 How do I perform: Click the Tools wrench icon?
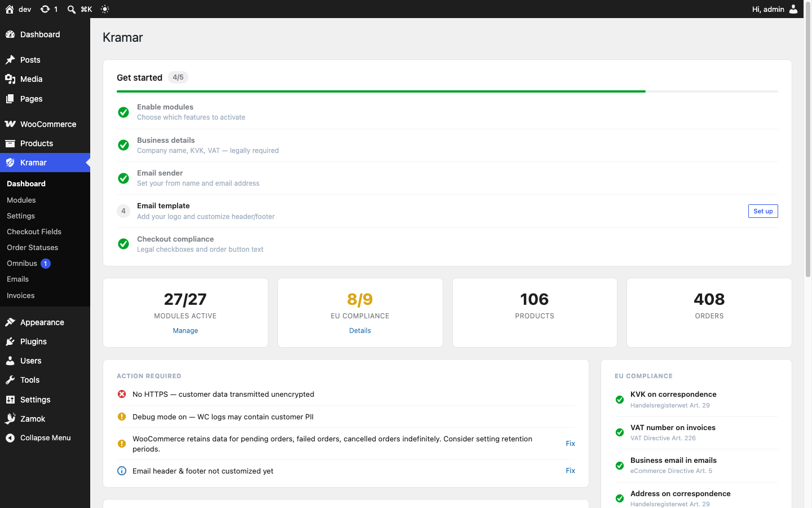(x=10, y=380)
